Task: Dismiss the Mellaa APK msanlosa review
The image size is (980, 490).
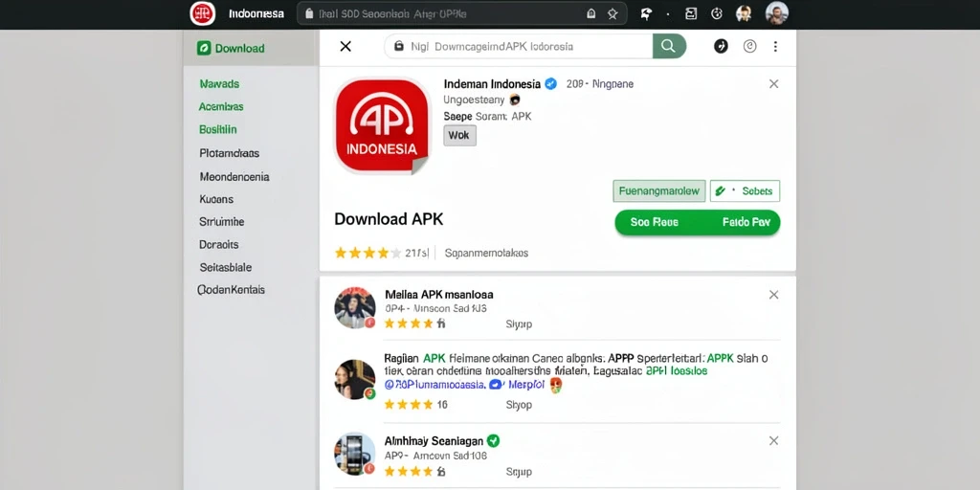Action: click(773, 295)
